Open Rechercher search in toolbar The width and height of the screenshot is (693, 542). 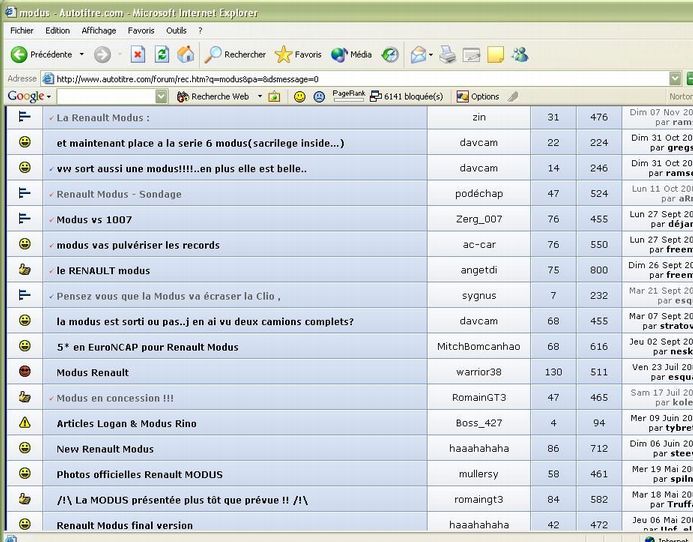(x=235, y=55)
